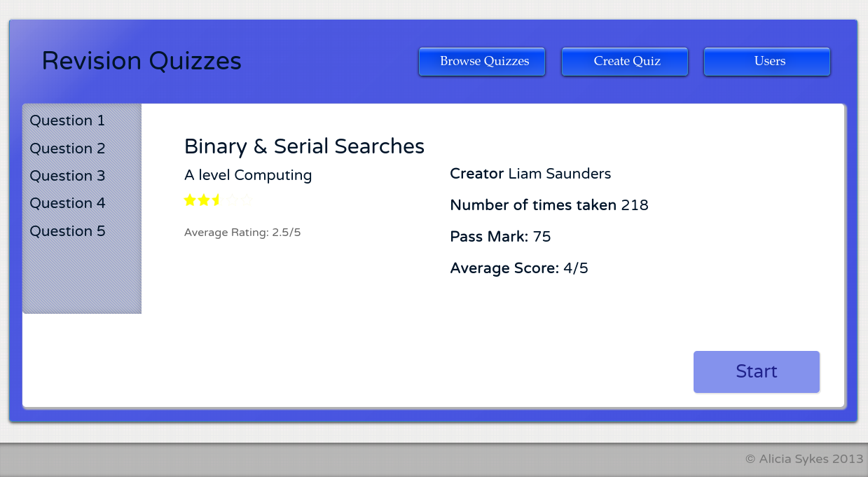Open the quiz title Binary & Serial Searches
Image resolution: width=868 pixels, height=477 pixels.
click(304, 146)
